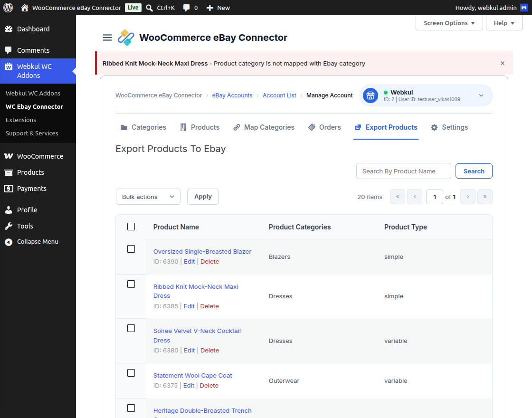Image resolution: width=532 pixels, height=418 pixels.
Task: Open the Settings tab
Action: coord(449,127)
